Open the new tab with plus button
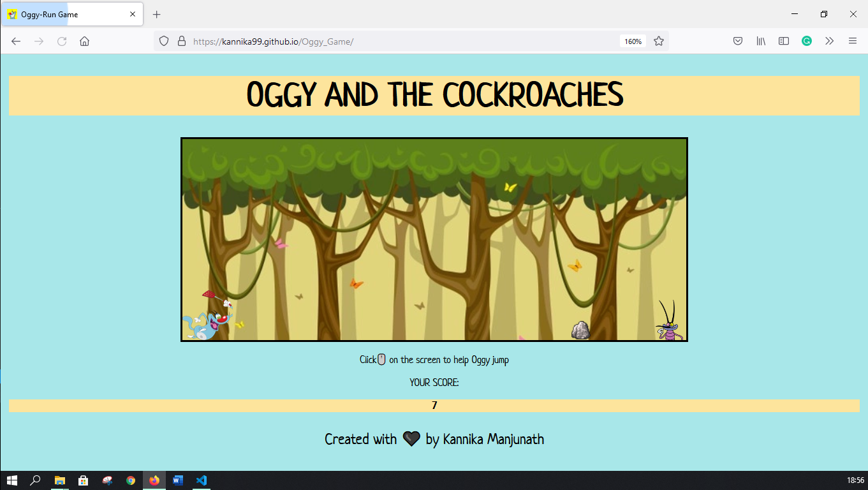The height and width of the screenshot is (490, 868). tap(156, 13)
